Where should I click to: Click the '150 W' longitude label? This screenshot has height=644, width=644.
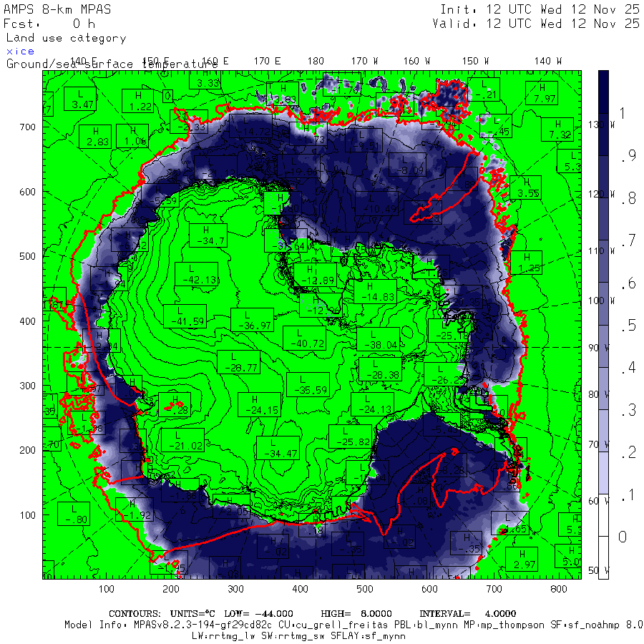click(x=475, y=62)
